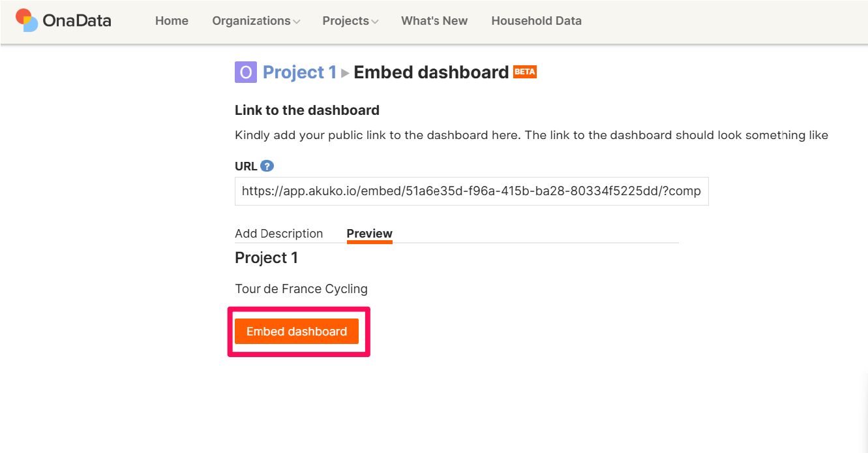Click the OnaData brand name text

coord(77,21)
